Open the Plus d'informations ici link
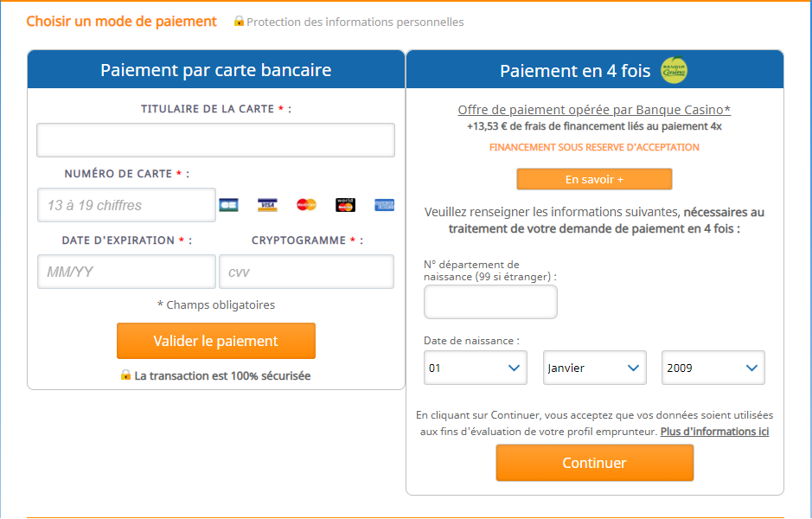Viewport: 812px width, 519px height. pyautogui.click(x=714, y=432)
